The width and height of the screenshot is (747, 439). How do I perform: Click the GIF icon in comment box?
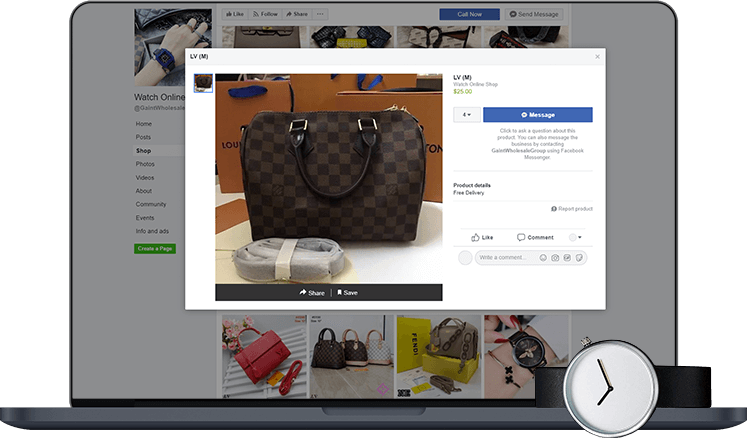coord(567,258)
